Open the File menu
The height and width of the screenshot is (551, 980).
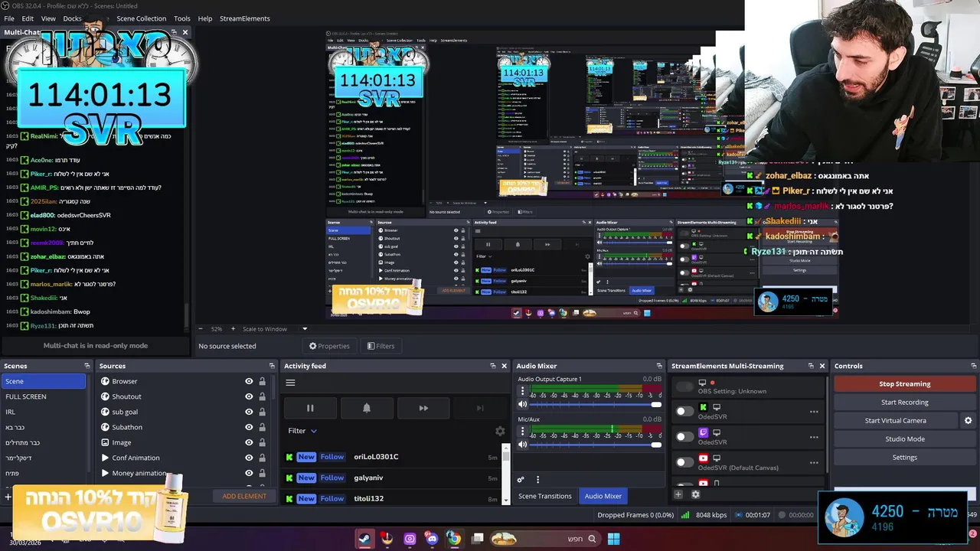[9, 18]
